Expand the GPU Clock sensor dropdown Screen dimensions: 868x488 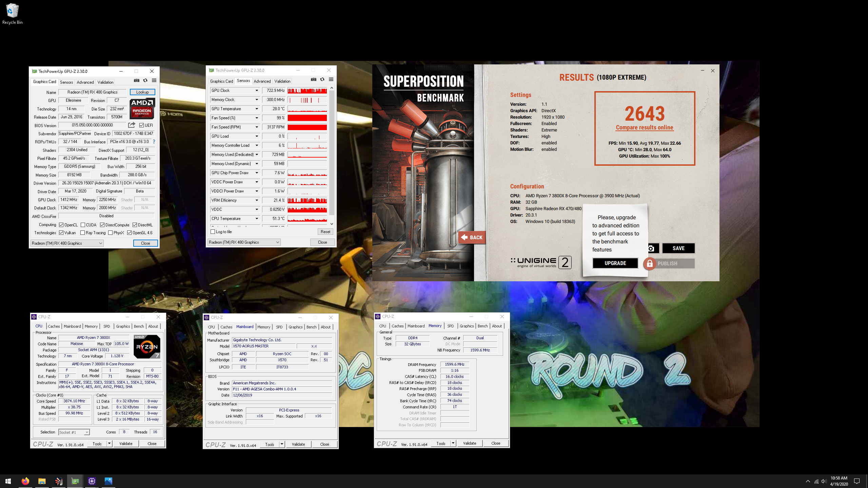pos(257,90)
